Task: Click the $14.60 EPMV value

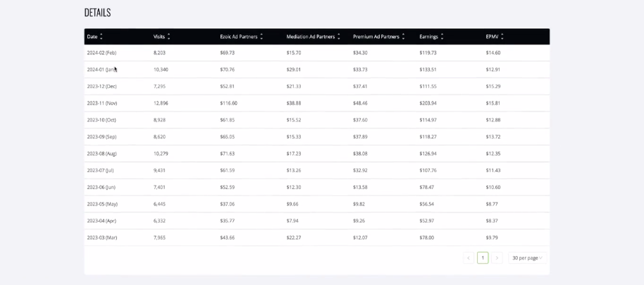Action: point(493,53)
